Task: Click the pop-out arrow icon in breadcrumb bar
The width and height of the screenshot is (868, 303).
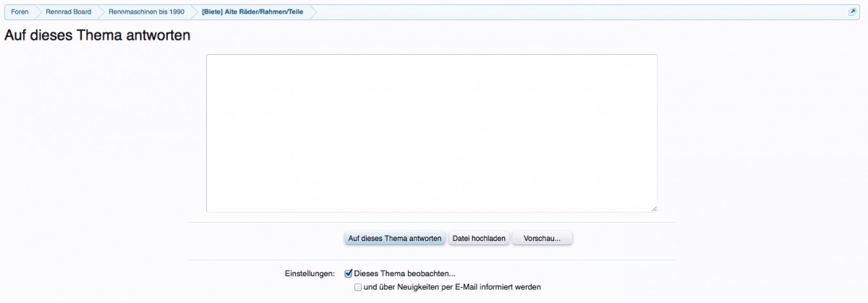Action: 852,12
